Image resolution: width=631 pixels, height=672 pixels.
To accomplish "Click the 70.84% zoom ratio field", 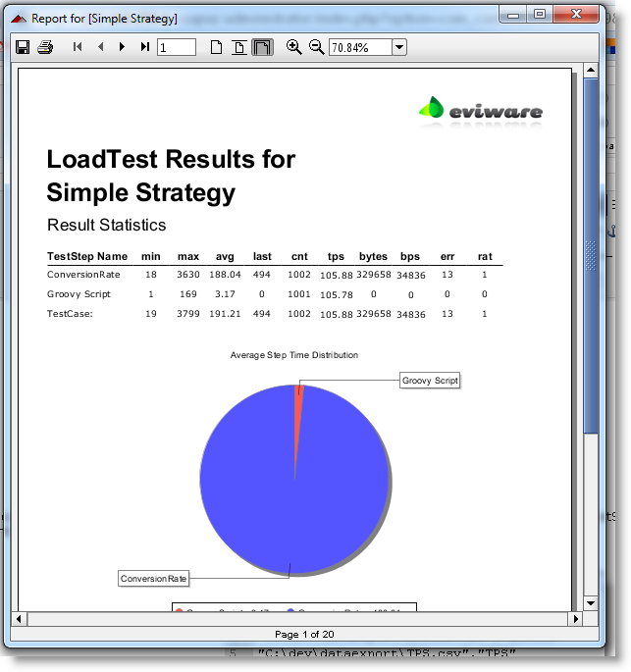I will coord(360,47).
